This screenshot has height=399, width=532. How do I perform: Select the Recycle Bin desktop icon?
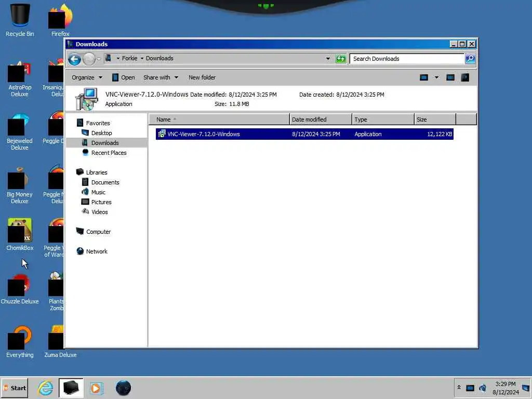(20, 20)
